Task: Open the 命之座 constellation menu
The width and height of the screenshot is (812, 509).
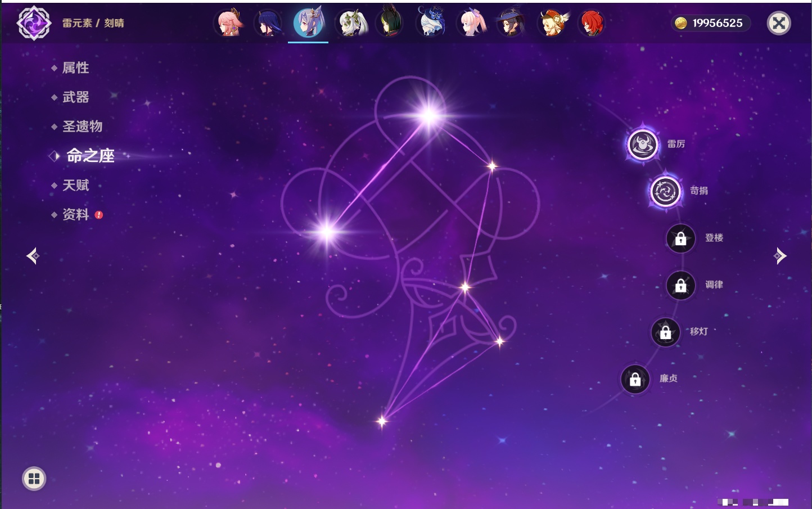Action: pos(90,156)
